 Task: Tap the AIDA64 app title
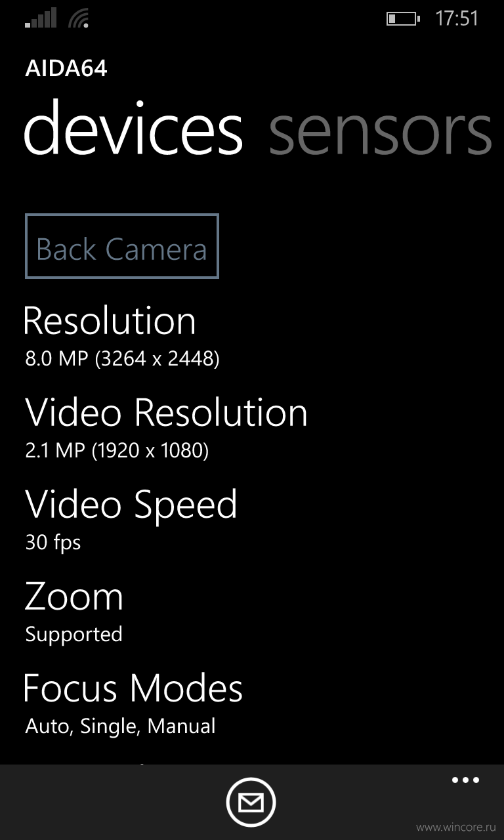(x=66, y=68)
